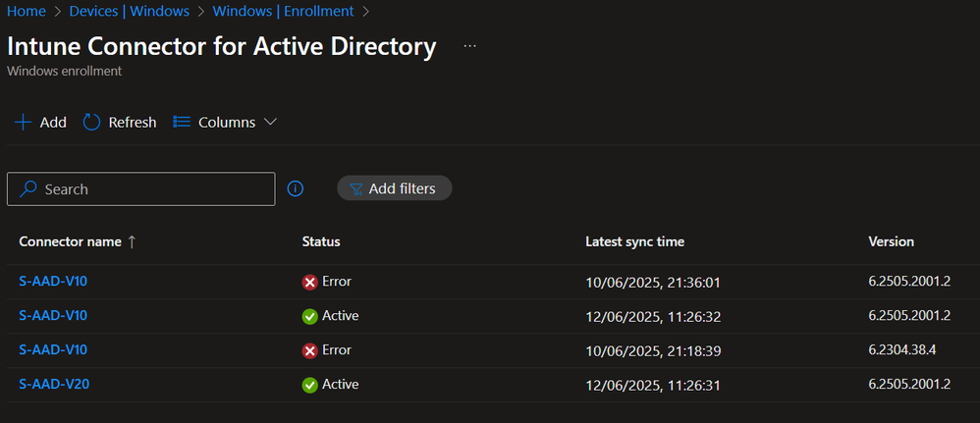Sort by Connector name column header
Screen dimensions: 980x423
[70, 242]
